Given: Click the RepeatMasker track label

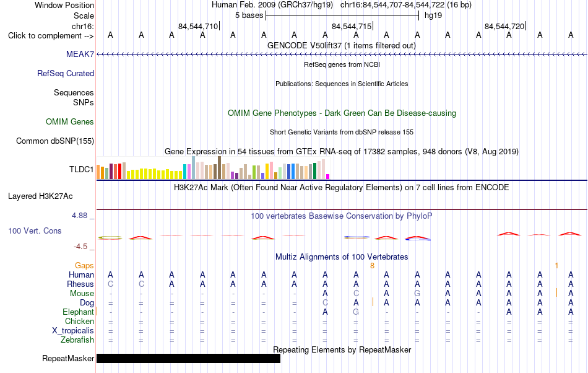Looking at the screenshot, I should (68, 358).
